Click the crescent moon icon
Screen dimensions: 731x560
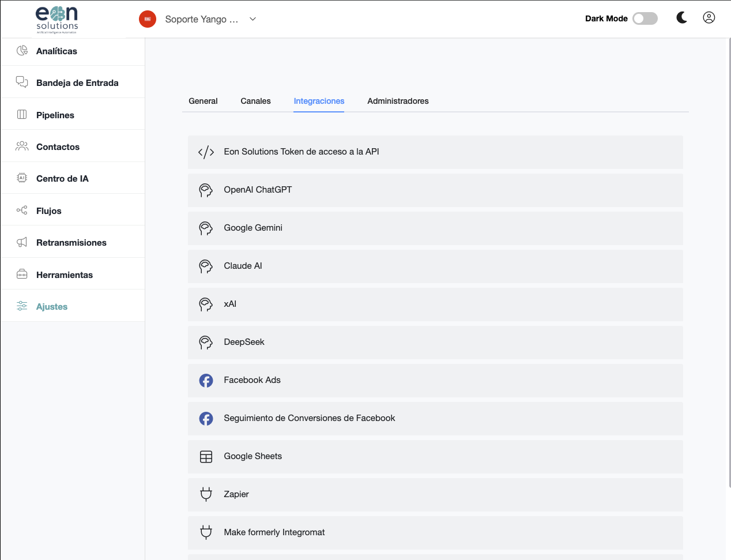[x=681, y=18]
